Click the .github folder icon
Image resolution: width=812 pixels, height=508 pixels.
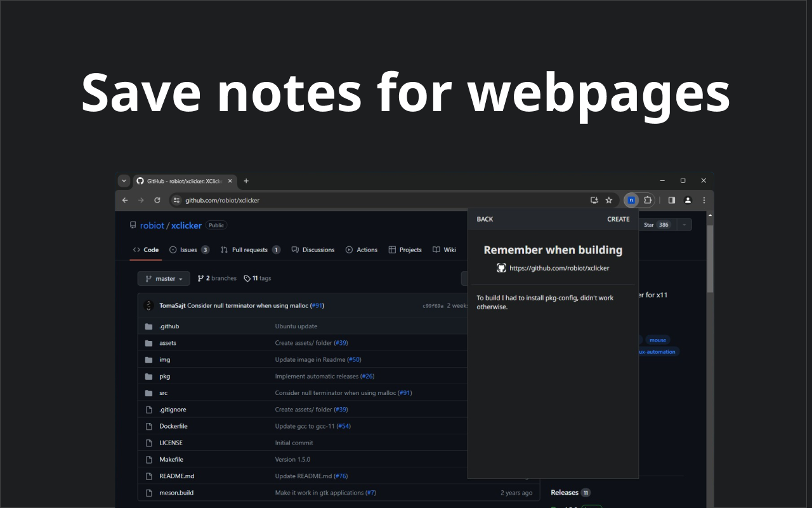click(148, 326)
